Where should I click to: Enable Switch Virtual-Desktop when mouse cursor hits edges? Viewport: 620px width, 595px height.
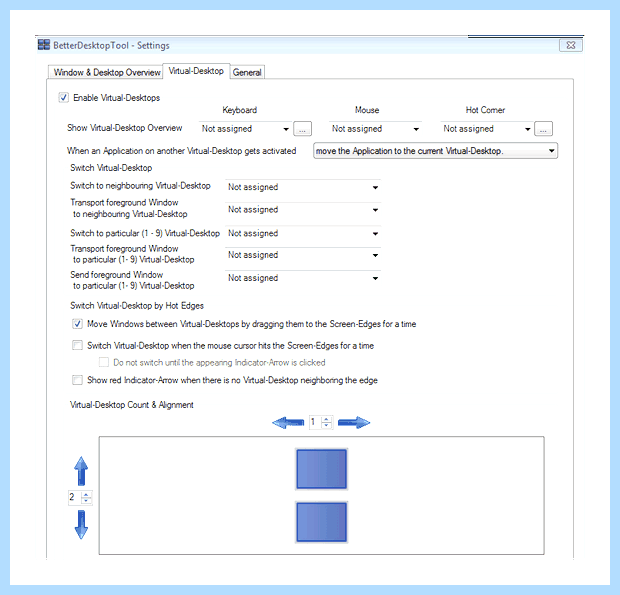point(77,346)
